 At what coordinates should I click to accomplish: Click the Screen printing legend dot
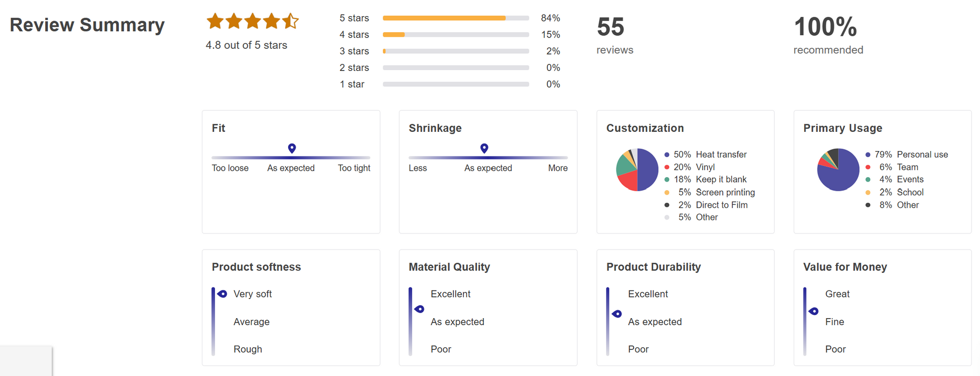(x=667, y=192)
